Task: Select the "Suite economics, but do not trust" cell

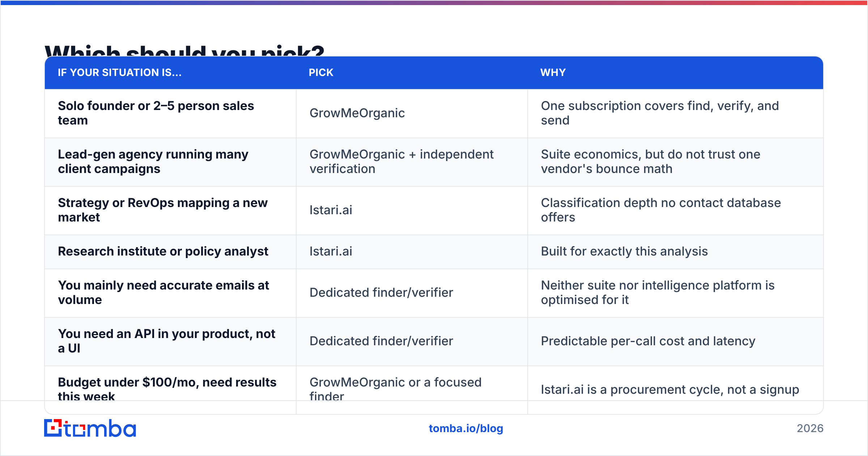Action: tap(675, 162)
